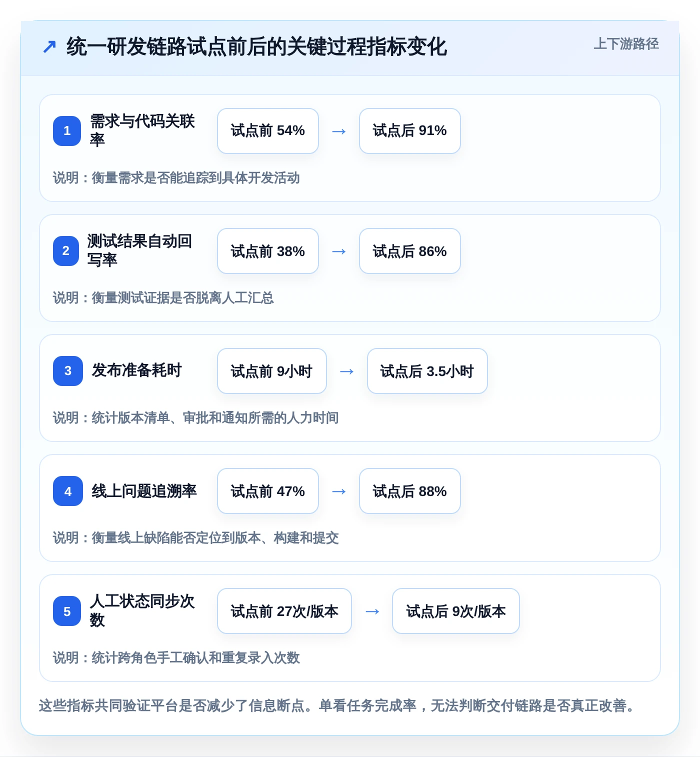
Task: Click the 试点前 47% pill
Action: click(x=268, y=491)
